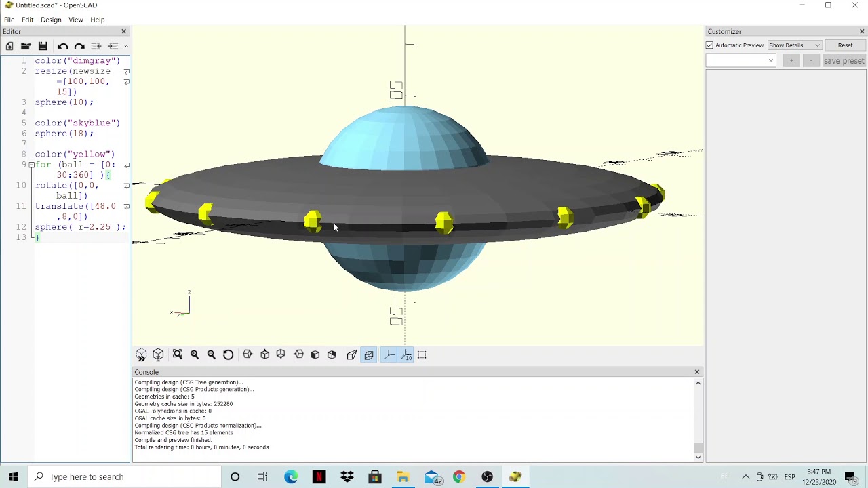Open the Show Details dropdown
Image resolution: width=868 pixels, height=488 pixels.
pos(794,45)
